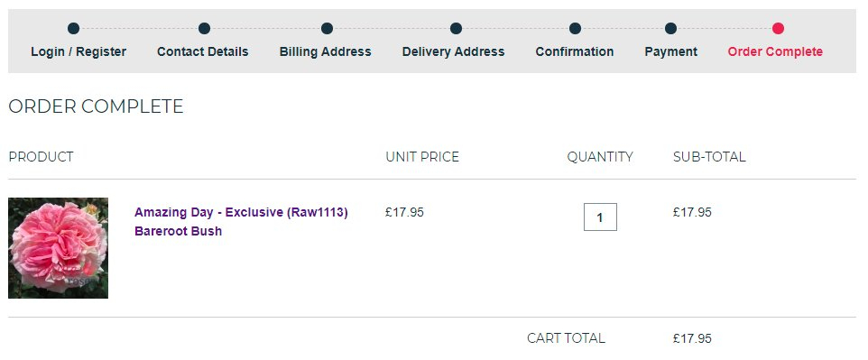Click the Billing Address step dot

click(x=328, y=28)
